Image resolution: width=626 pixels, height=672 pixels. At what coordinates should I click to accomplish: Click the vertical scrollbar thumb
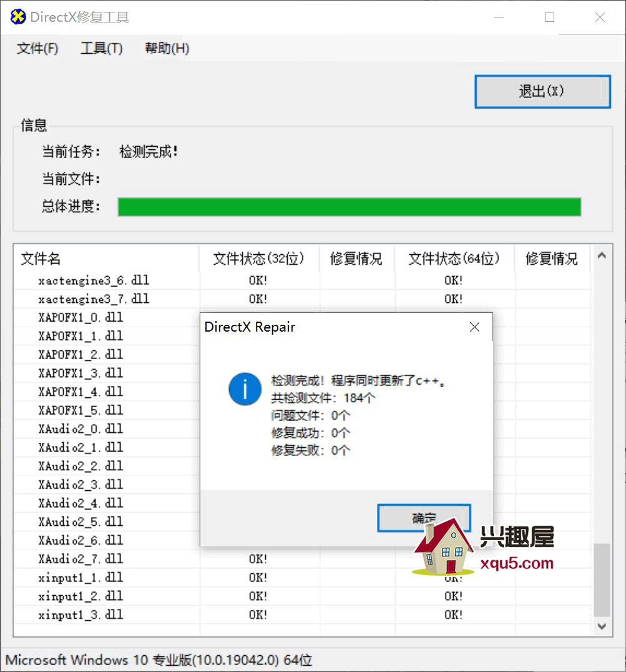click(x=602, y=580)
